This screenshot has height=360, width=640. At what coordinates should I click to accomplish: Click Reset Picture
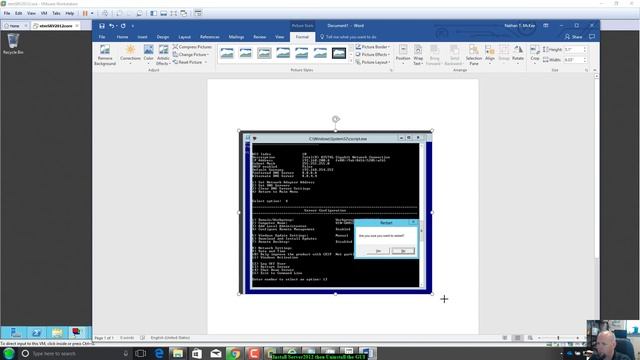click(x=188, y=62)
